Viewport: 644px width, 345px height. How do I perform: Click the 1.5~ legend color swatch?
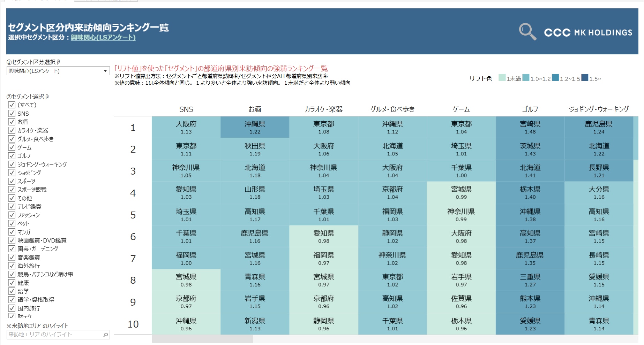click(x=585, y=77)
